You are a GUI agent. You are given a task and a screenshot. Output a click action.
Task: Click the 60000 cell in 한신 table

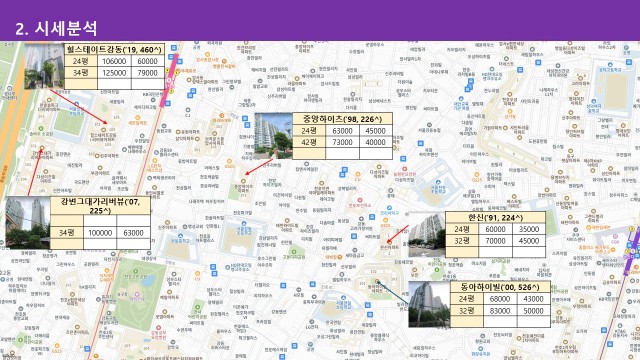495,229
